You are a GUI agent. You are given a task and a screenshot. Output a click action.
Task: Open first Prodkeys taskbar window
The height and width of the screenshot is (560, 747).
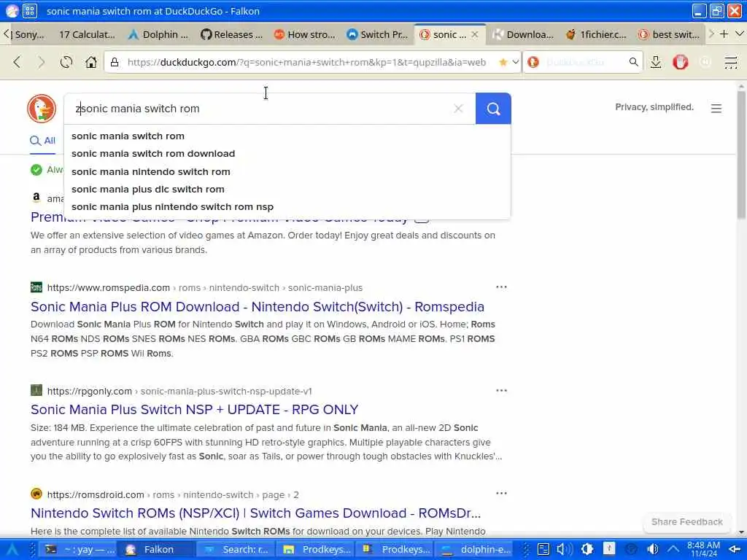point(316,550)
